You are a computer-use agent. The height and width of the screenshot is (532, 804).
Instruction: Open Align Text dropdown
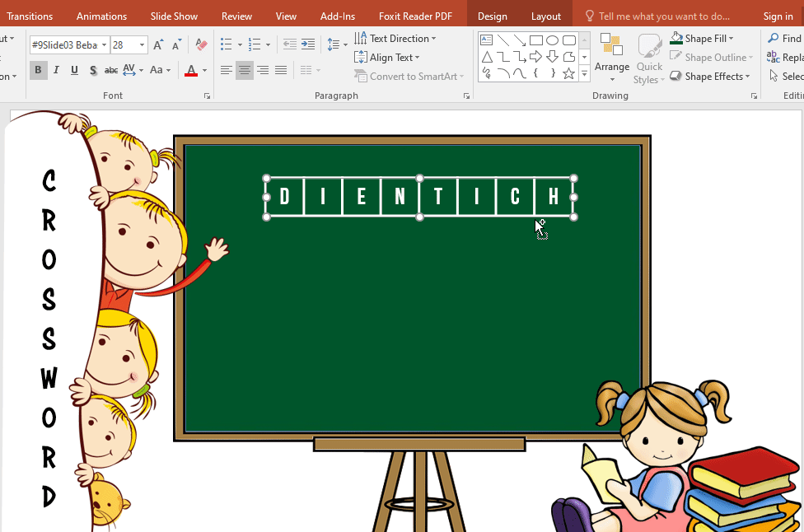click(387, 58)
